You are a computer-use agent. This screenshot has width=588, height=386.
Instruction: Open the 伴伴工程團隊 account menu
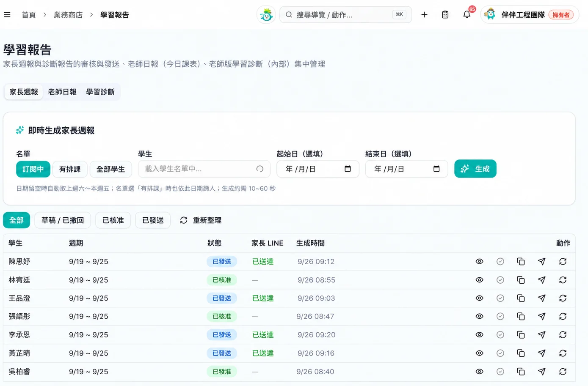coord(530,15)
